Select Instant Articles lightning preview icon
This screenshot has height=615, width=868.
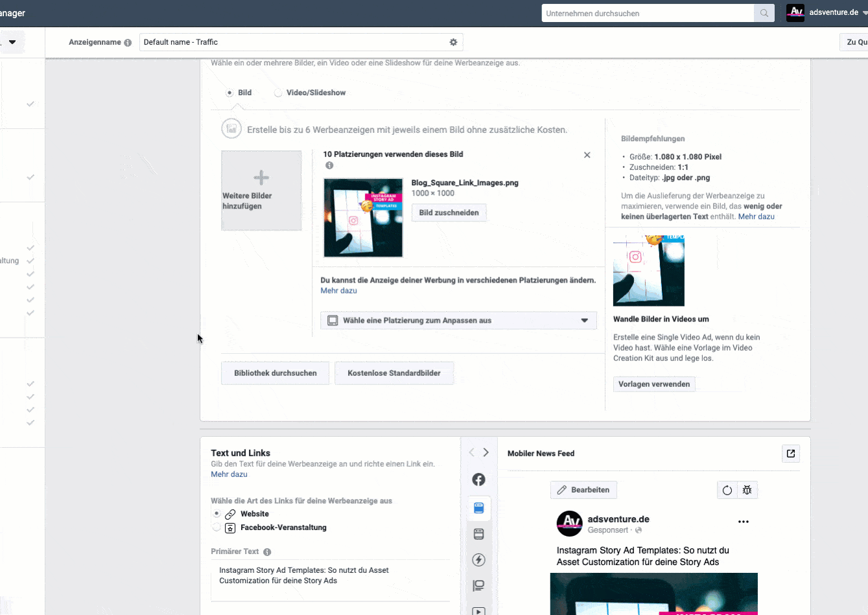pyautogui.click(x=478, y=560)
